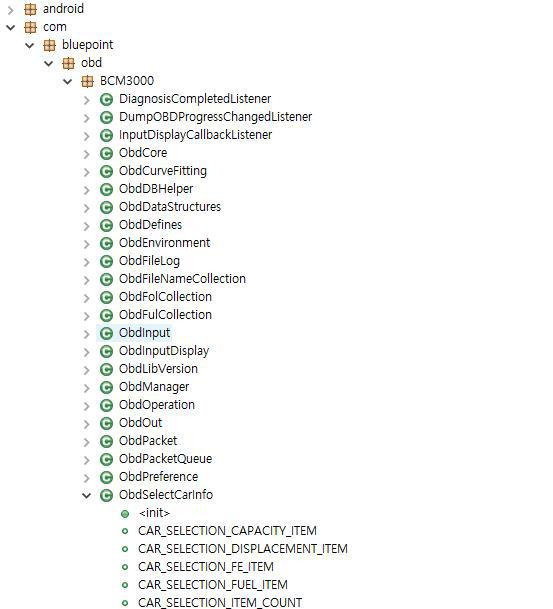The height and width of the screenshot is (609, 553).
Task: Select the DumpOBDProgressChangedListener class
Action: point(216,117)
